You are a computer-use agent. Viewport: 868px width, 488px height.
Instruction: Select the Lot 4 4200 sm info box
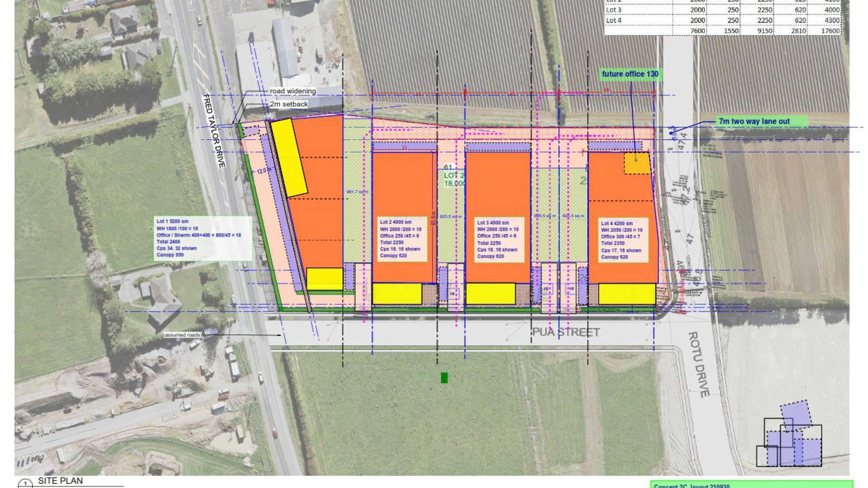[x=622, y=240]
